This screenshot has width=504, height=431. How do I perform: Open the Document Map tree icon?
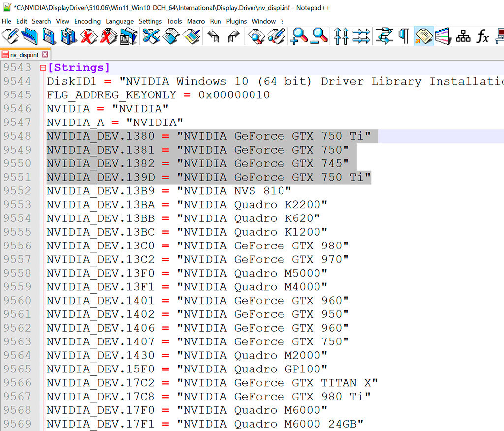tap(463, 36)
